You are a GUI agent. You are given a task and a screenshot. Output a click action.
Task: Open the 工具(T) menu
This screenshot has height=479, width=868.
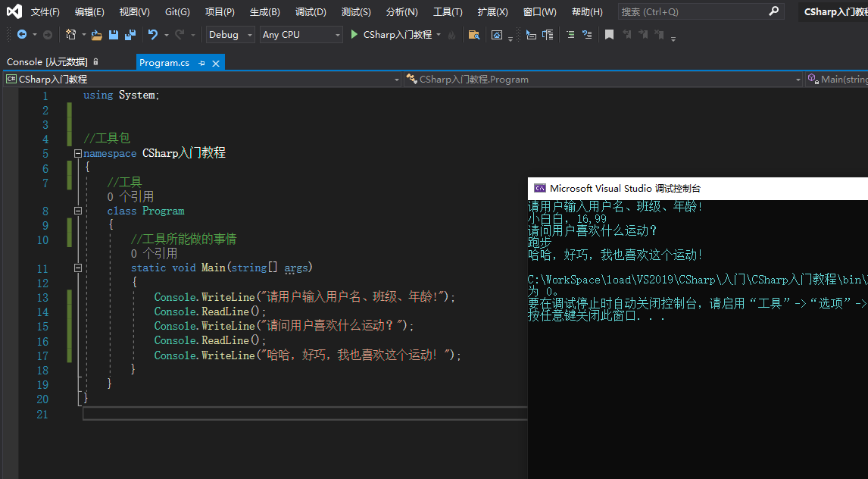[448, 11]
